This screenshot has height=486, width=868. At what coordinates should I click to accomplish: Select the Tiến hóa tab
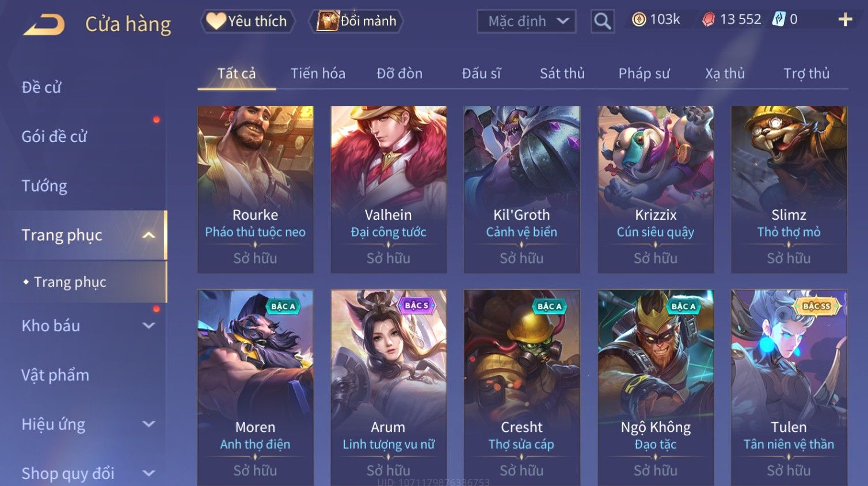[318, 74]
